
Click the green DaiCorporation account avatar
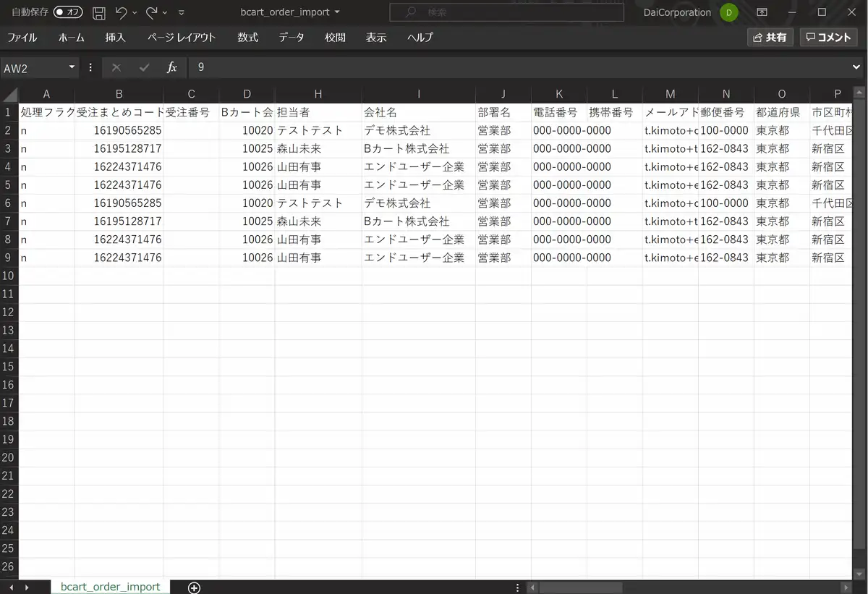click(x=729, y=12)
